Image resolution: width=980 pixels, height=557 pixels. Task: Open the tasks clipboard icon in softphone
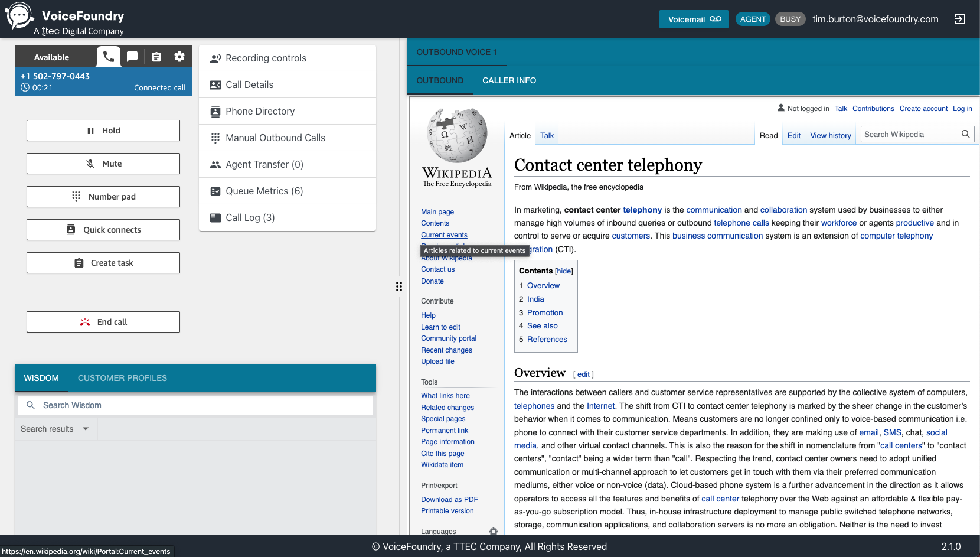(156, 57)
